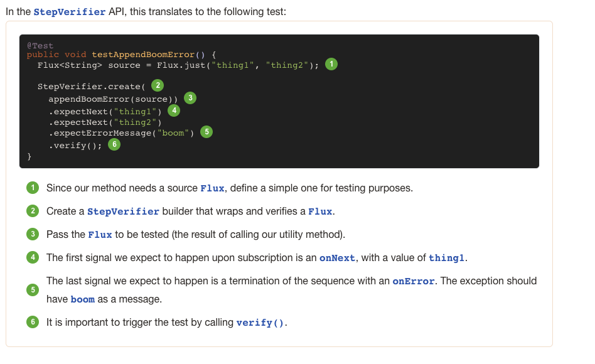Click the onNext code term
Screen dimensions: 595x364
[337, 258]
